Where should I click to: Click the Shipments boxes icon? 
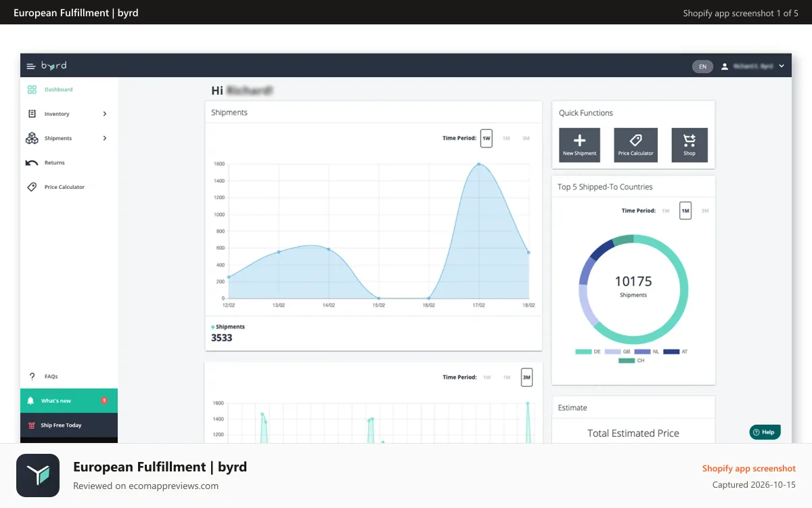pyautogui.click(x=32, y=138)
